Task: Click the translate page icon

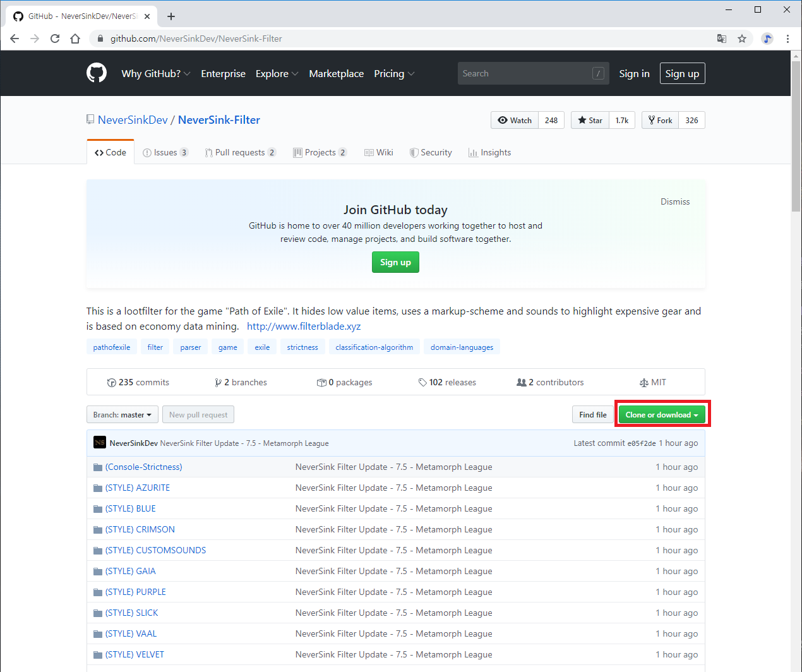Action: (722, 39)
